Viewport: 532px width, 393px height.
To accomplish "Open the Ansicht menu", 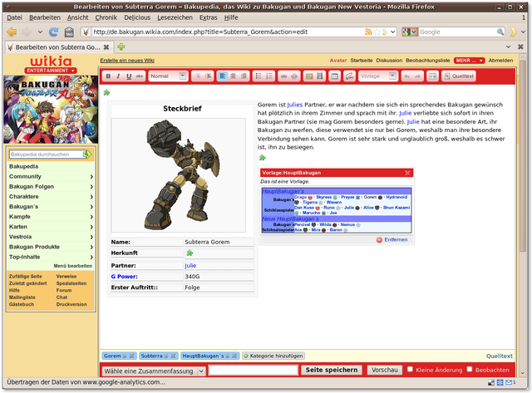I will pyautogui.click(x=77, y=17).
